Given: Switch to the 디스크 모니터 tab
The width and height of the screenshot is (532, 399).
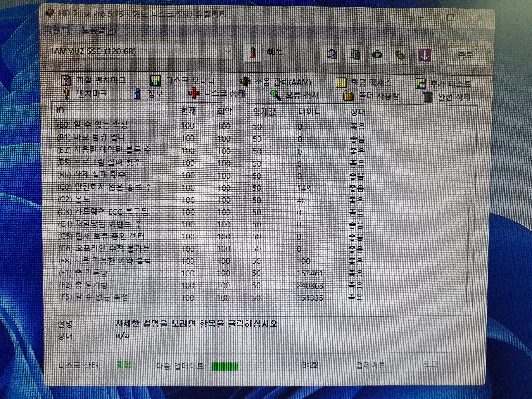Looking at the screenshot, I should point(182,81).
